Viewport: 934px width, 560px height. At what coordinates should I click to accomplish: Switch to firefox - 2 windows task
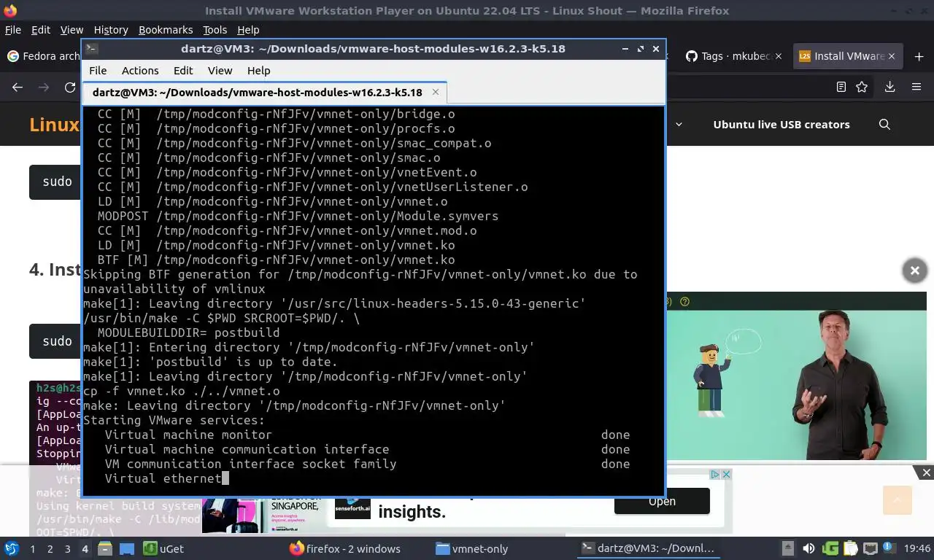[x=344, y=549]
